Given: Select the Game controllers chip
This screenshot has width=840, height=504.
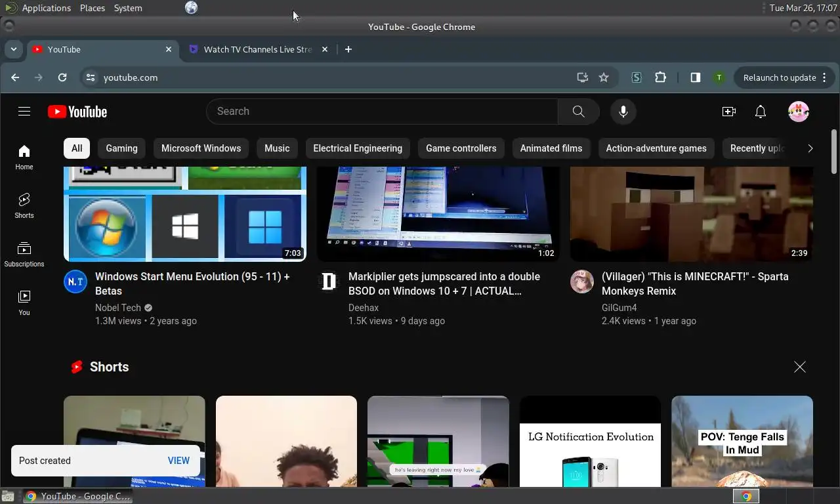Looking at the screenshot, I should pos(461,148).
